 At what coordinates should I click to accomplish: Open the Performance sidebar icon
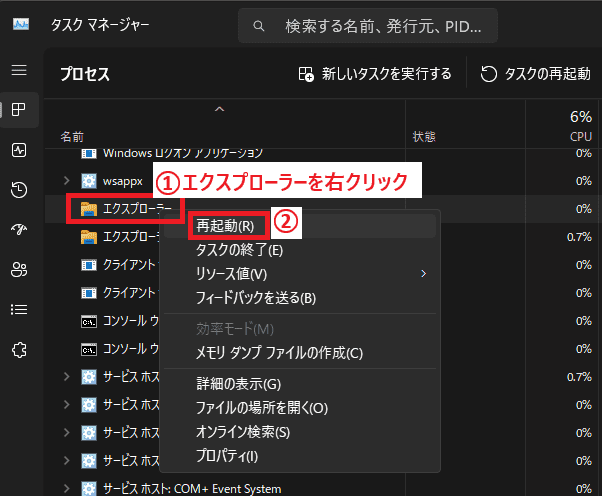19,150
